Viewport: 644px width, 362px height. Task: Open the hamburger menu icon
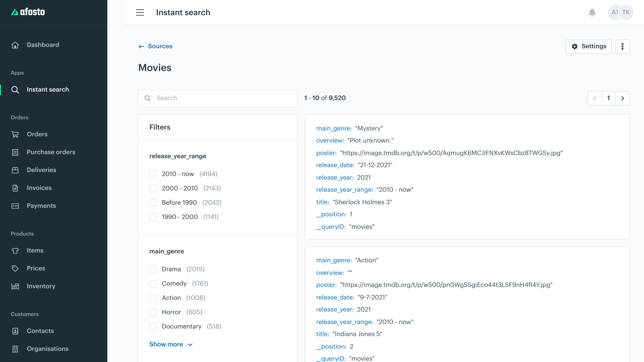click(x=140, y=12)
